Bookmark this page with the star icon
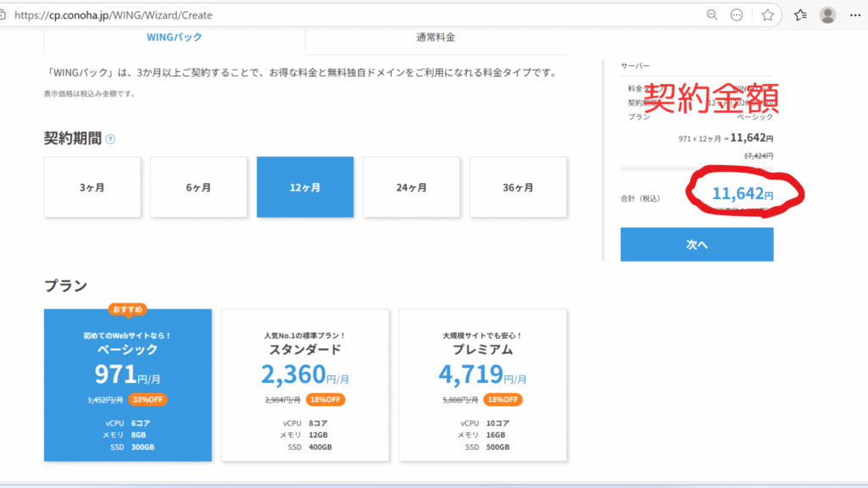Viewport: 868px width, 488px height. coord(767,15)
